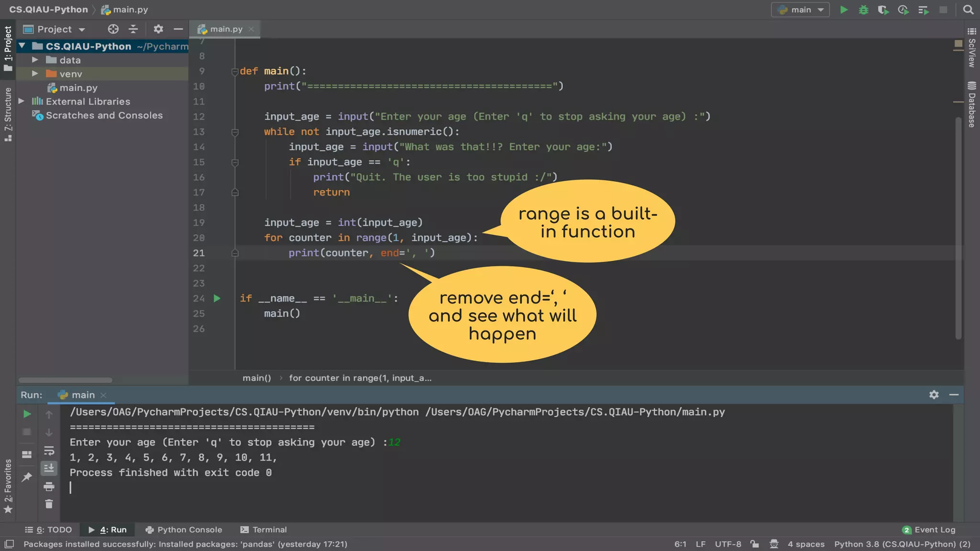Open the Python Console tab
Image resolution: width=980 pixels, height=551 pixels.
tap(184, 529)
